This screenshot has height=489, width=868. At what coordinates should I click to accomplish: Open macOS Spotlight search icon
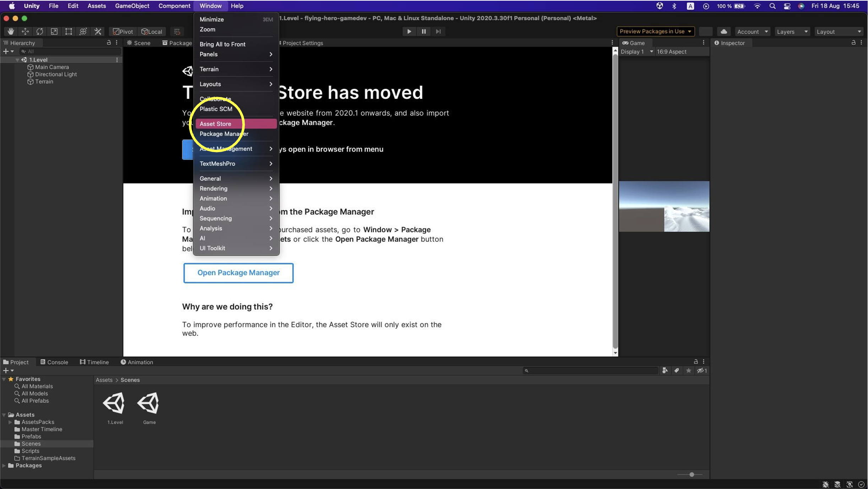772,6
